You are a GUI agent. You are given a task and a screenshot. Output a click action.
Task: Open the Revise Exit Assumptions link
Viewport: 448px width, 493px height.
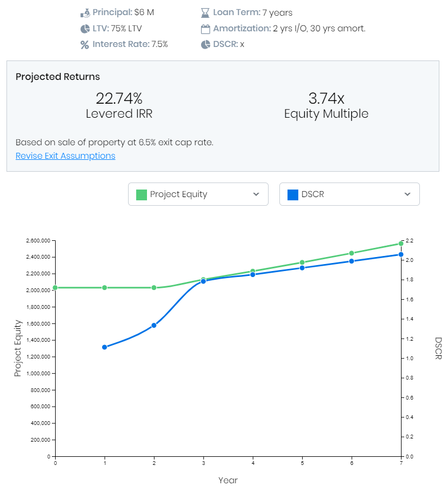coord(65,156)
